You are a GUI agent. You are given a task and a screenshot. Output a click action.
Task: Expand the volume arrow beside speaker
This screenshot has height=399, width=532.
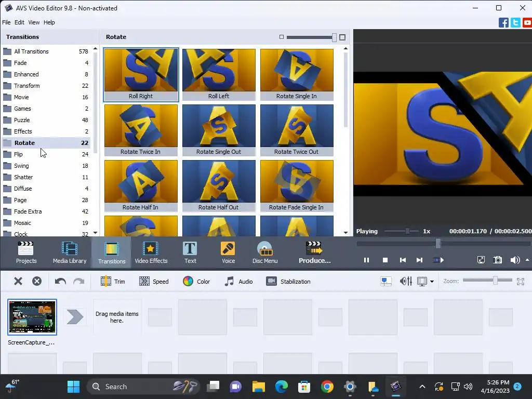point(527,260)
